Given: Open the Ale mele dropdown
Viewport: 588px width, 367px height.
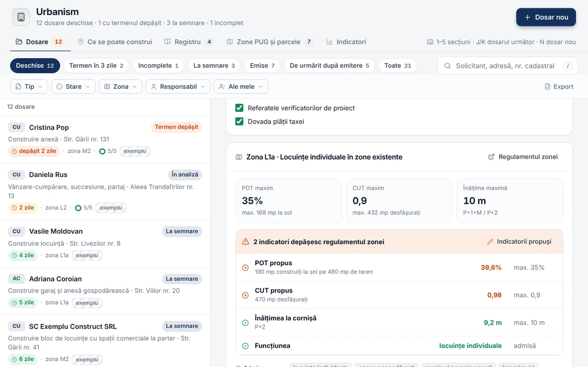Looking at the screenshot, I should coord(241,87).
